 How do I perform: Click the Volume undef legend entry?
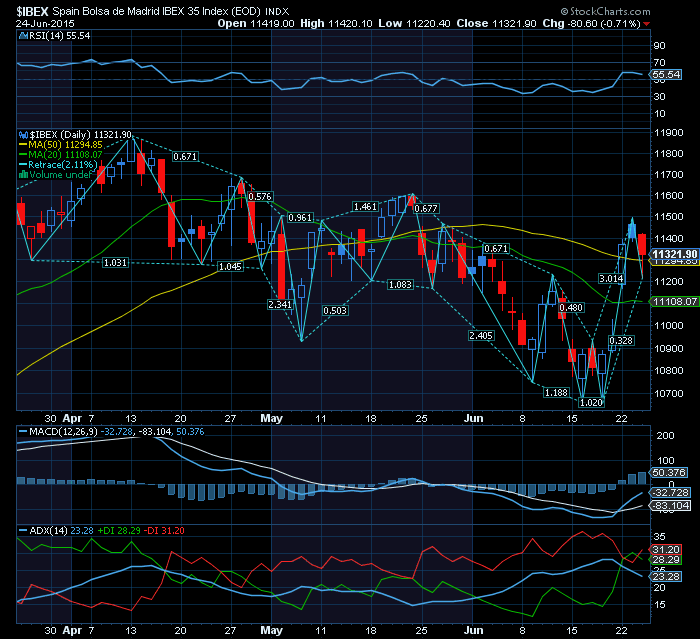point(55,175)
